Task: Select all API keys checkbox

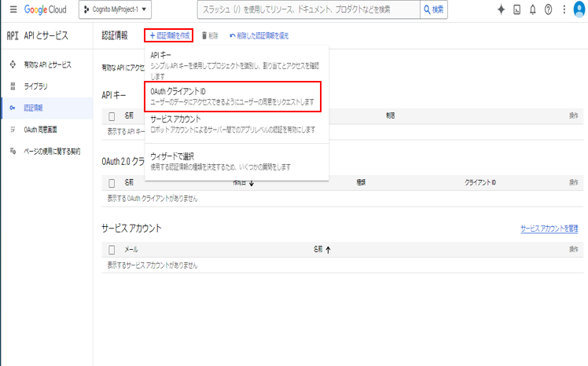Action: pyautogui.click(x=112, y=116)
